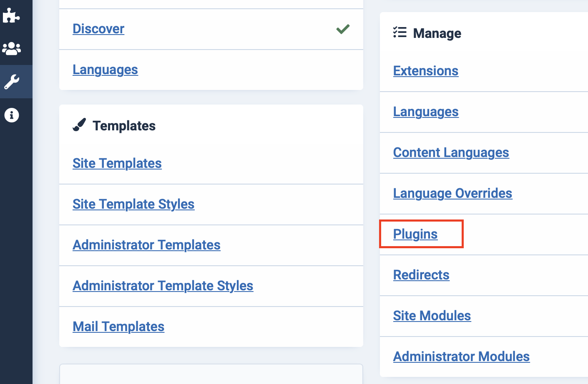Open the Help info icon in sidebar

(x=12, y=115)
